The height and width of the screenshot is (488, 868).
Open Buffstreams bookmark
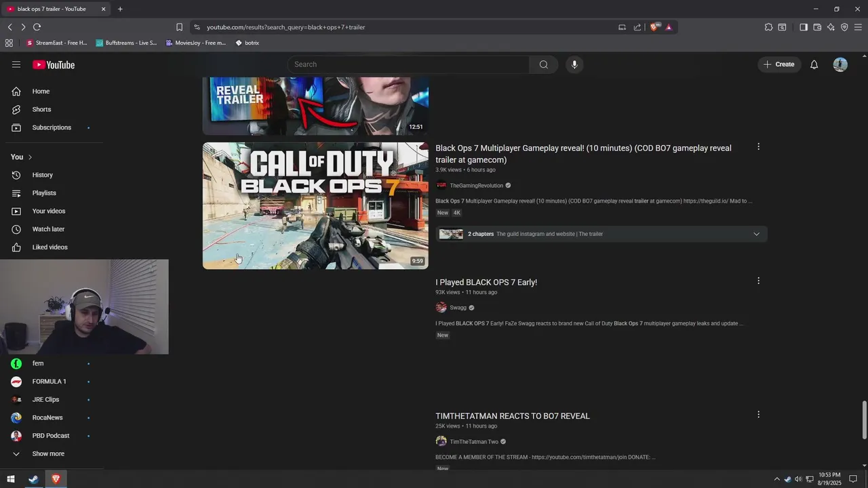coord(126,43)
